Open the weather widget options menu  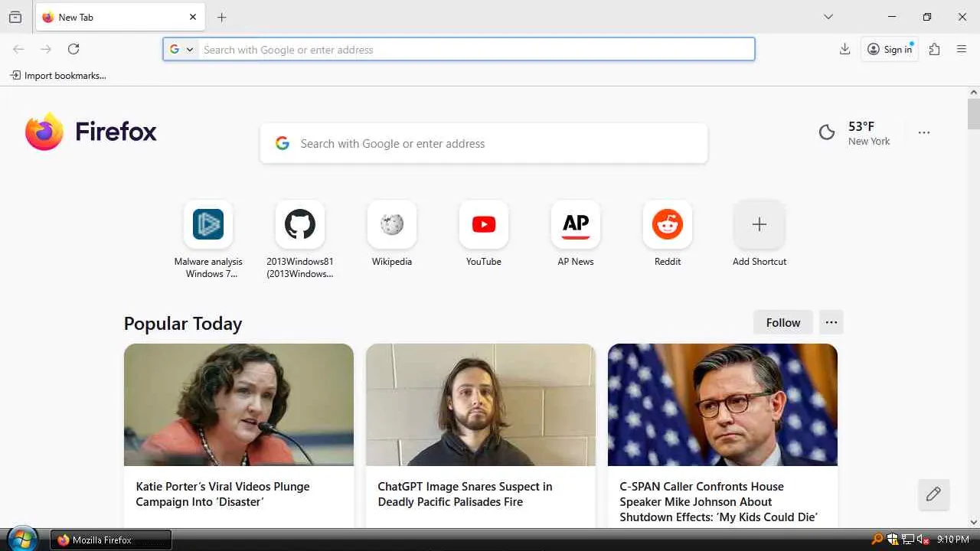(x=924, y=132)
